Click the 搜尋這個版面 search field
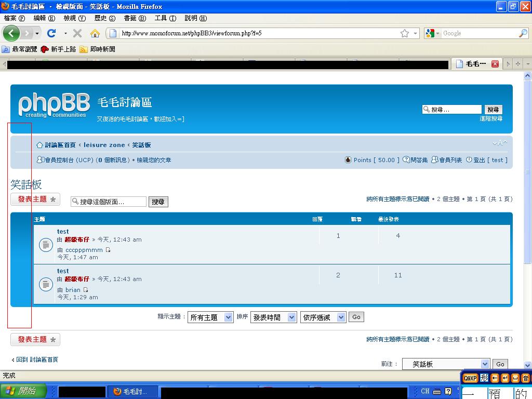The image size is (532, 399). [109, 202]
